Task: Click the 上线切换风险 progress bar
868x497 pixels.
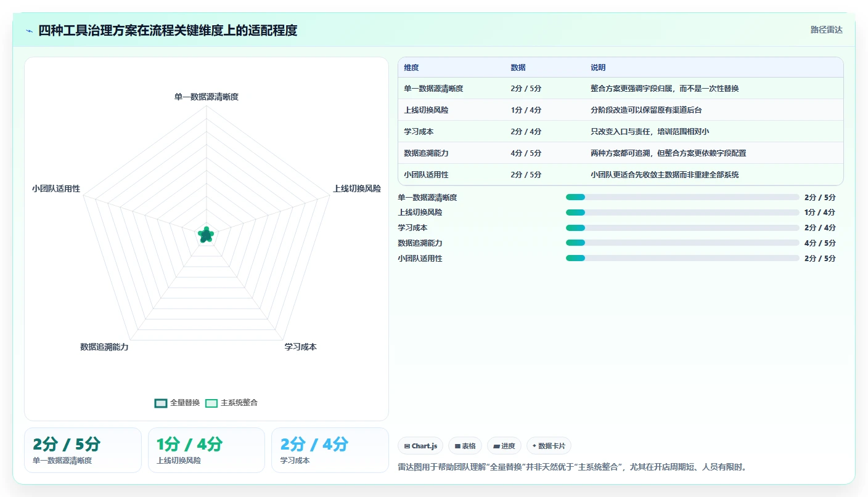Action: point(682,212)
